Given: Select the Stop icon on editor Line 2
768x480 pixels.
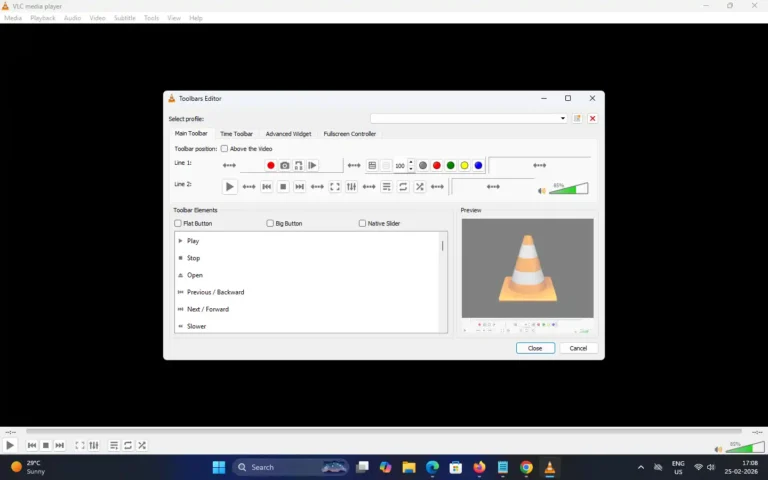Looking at the screenshot, I should pyautogui.click(x=283, y=187).
